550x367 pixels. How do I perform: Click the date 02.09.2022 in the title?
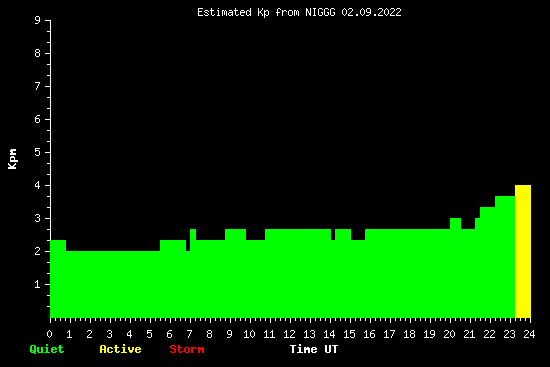(x=371, y=13)
